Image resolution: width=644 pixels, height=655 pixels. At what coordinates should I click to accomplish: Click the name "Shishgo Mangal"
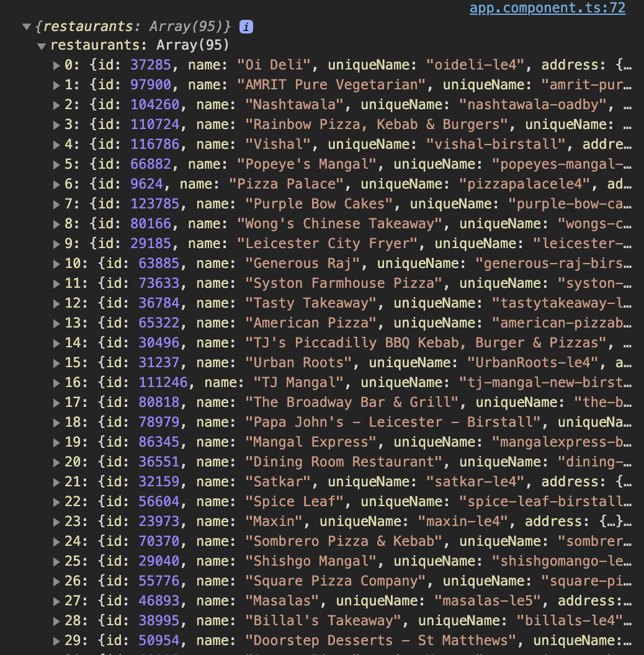pos(311,561)
